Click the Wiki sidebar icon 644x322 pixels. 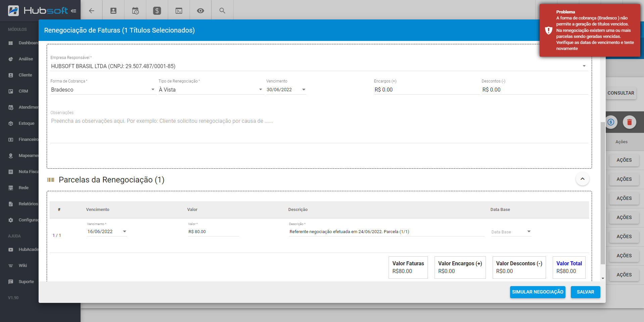11,266
